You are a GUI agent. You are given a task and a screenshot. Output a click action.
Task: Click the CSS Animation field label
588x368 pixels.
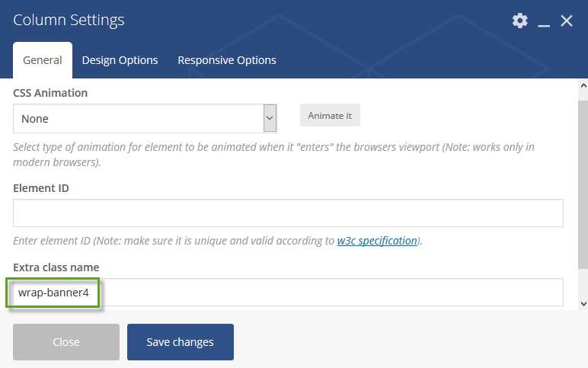(50, 93)
